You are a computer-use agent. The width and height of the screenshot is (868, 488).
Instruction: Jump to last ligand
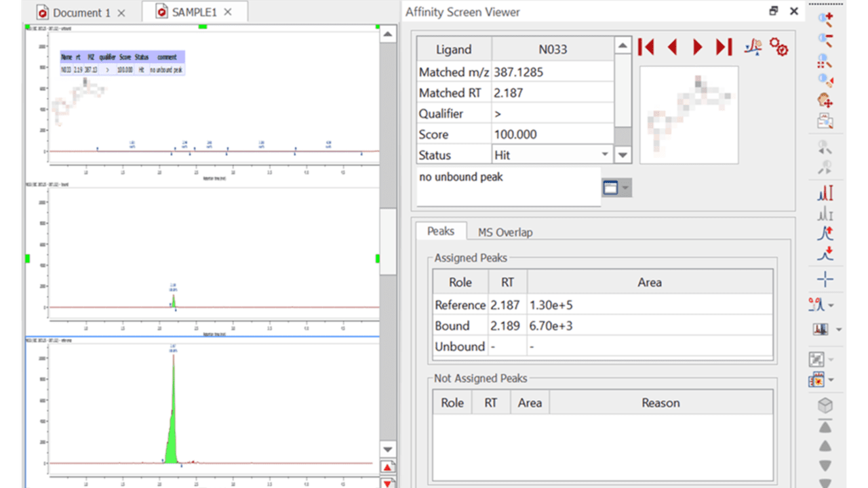click(x=724, y=47)
